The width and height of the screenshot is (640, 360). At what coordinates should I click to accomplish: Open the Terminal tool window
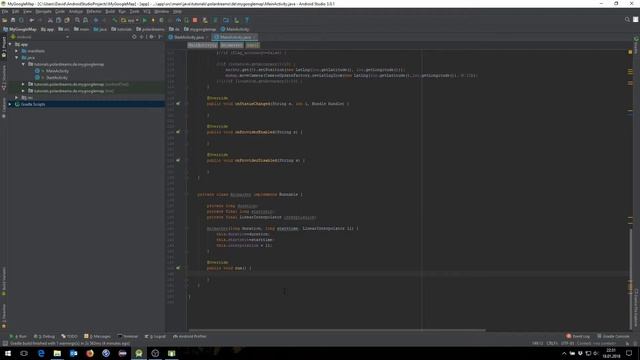click(128, 336)
